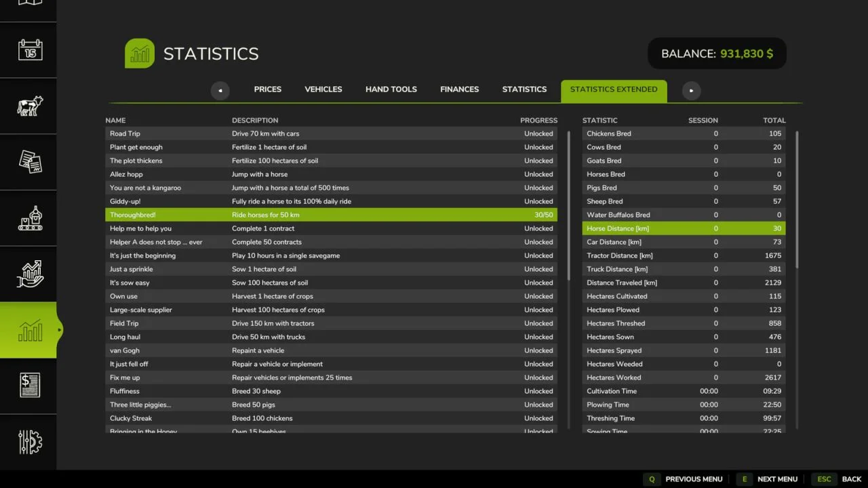Screen dimensions: 868x488
Task: Click the achievements list scrollbar
Action: click(569, 206)
